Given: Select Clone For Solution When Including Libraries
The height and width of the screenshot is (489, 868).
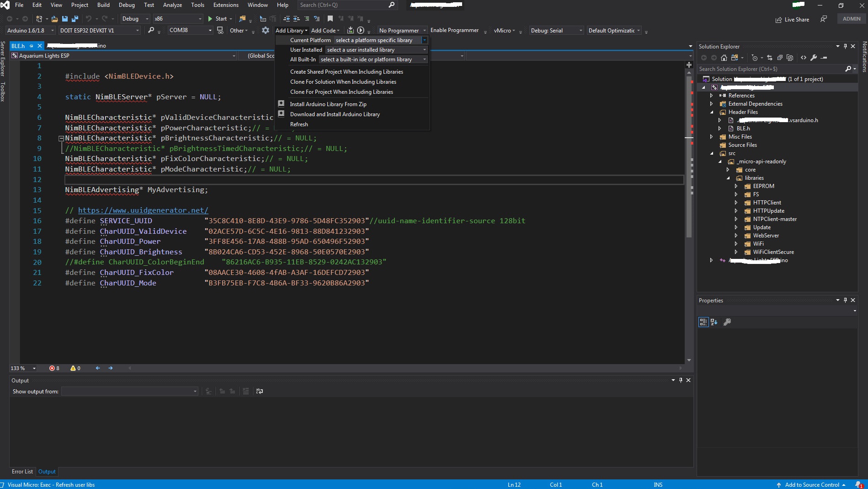Looking at the screenshot, I should click(x=343, y=81).
